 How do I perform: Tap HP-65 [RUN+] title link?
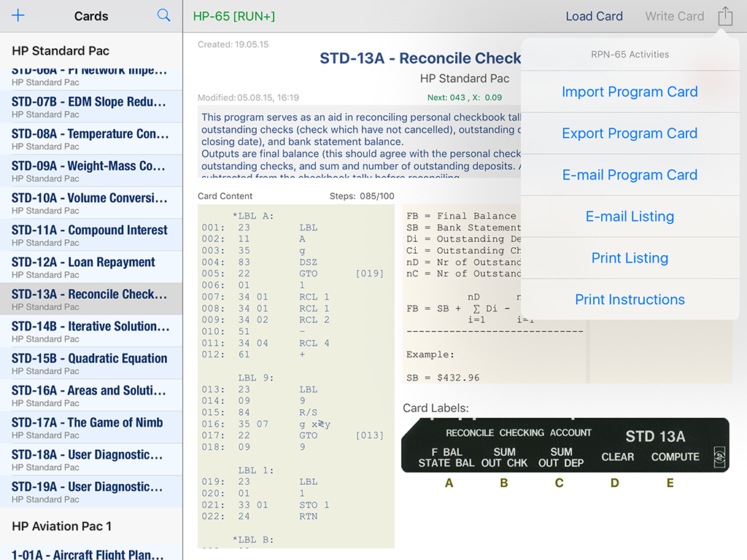234,16
